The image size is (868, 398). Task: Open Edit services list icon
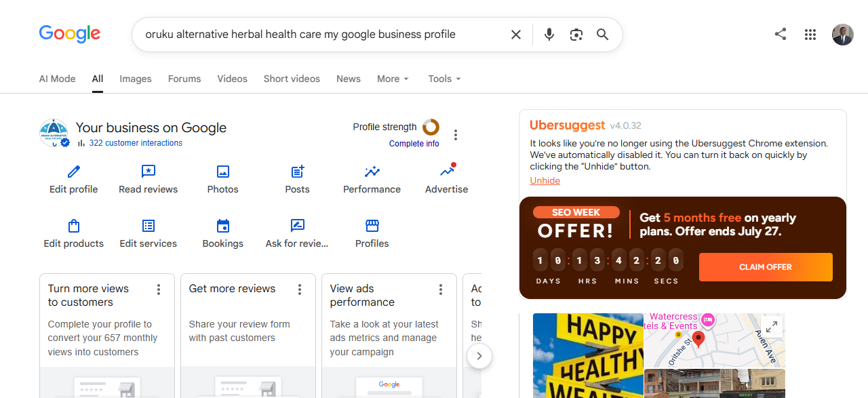coord(149,226)
